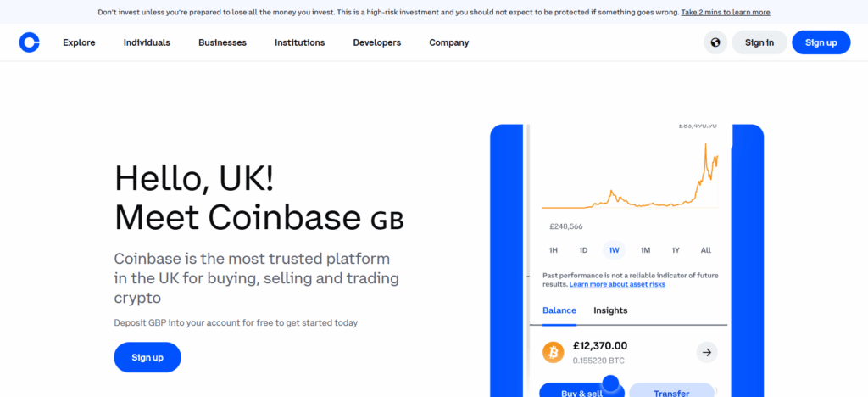Select the 1D chart timeframe
The width and height of the screenshot is (868, 397).
583,250
